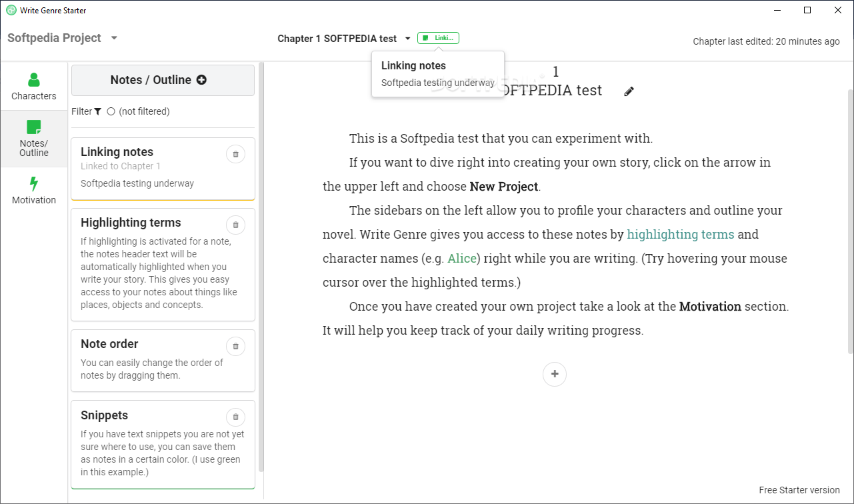Open the Motivation sidebar section

(x=34, y=191)
